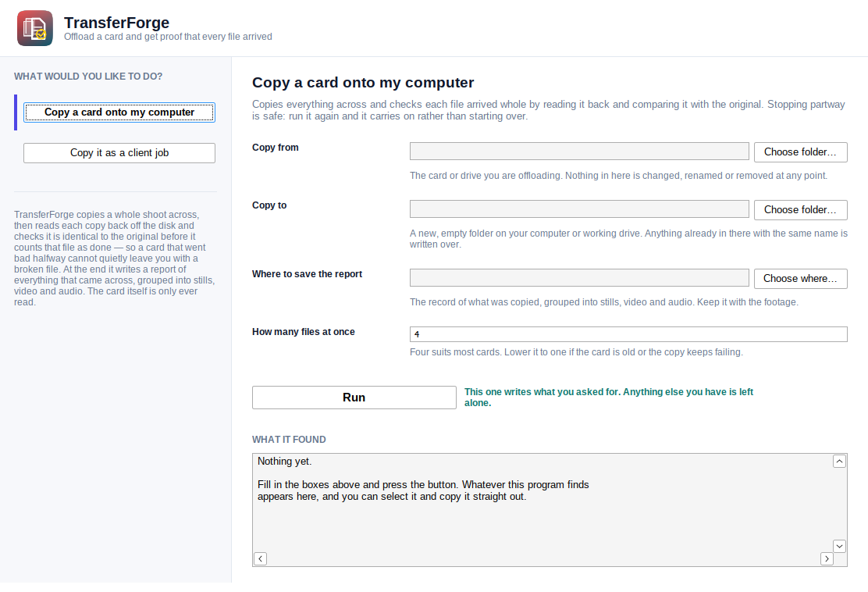Select 'Copy a card onto my computer' mode
The height and width of the screenshot is (592, 868).
[119, 112]
